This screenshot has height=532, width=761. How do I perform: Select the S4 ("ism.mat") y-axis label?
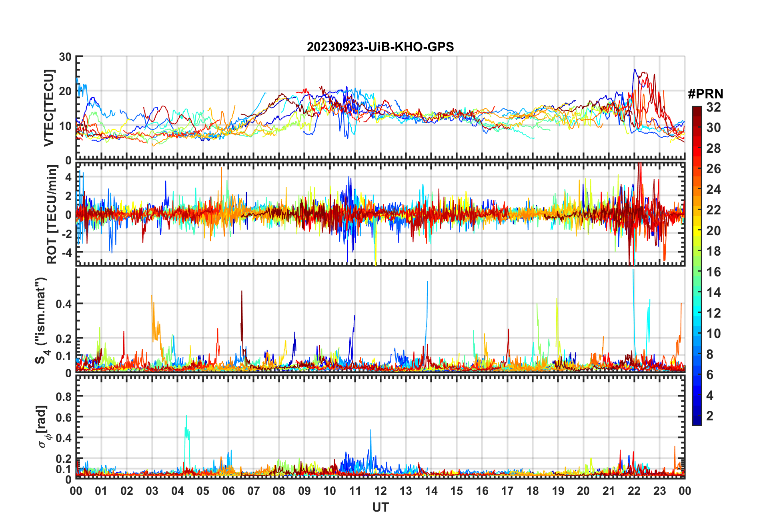coord(42,320)
